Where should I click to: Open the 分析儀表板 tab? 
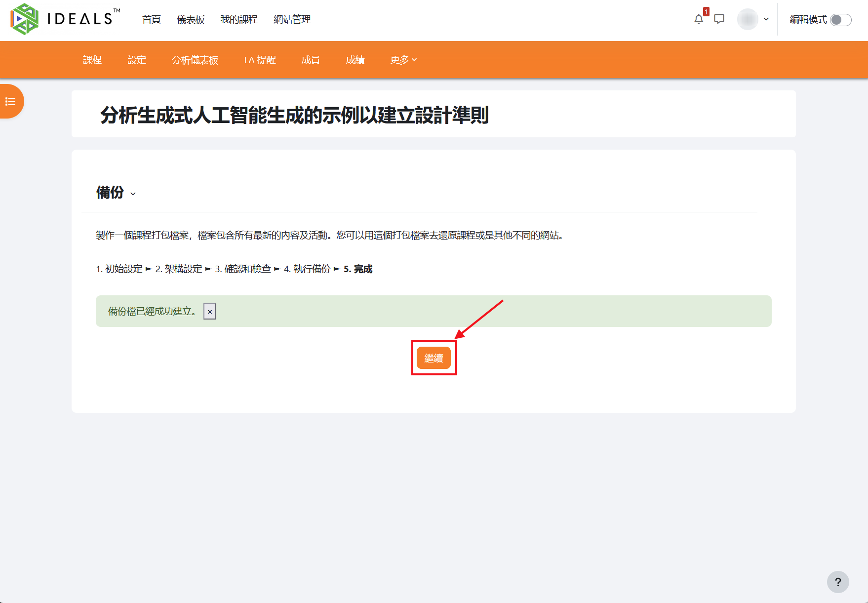pos(195,60)
